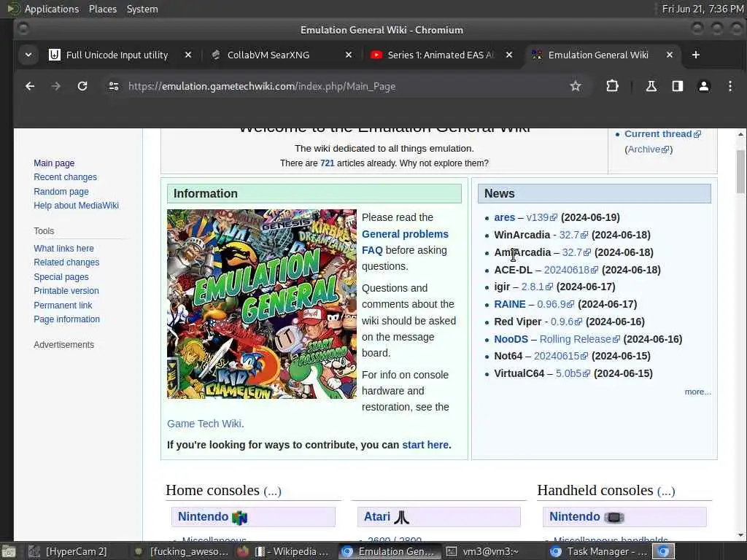Screen dimensions: 747x560
Task: Open the thread Archive link
Action: click(649, 149)
